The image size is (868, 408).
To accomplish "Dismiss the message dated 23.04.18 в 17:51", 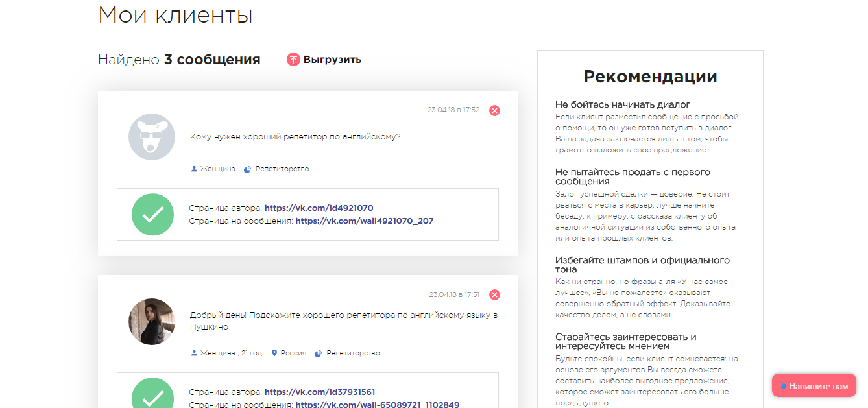I will (494, 294).
